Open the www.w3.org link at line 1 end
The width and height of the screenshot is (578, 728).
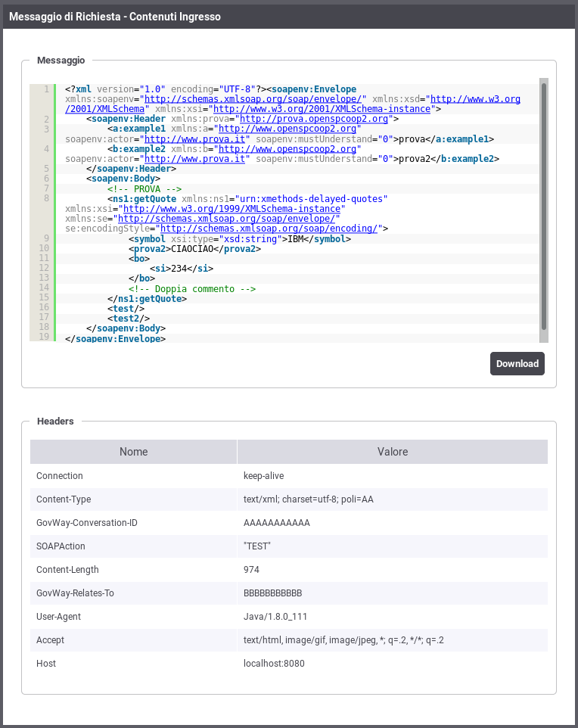point(475,99)
